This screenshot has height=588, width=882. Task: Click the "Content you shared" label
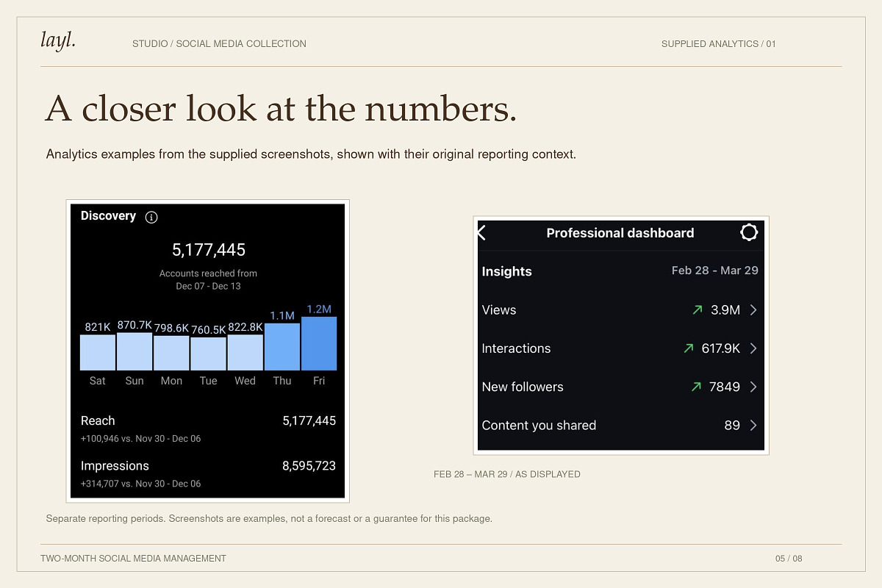(539, 425)
